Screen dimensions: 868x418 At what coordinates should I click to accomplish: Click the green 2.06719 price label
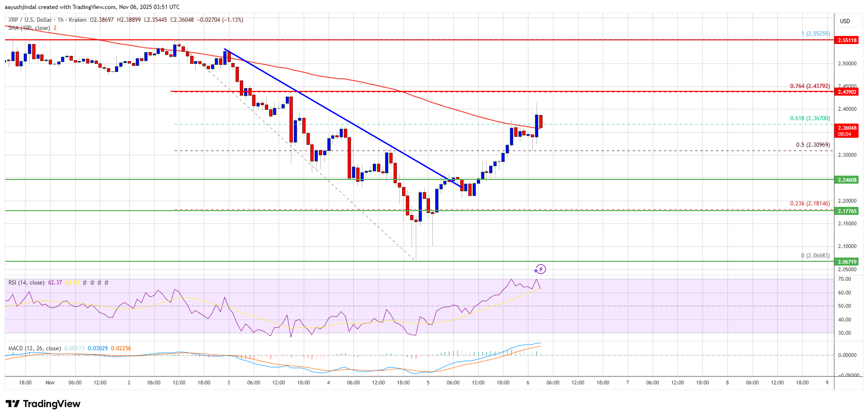pos(847,262)
